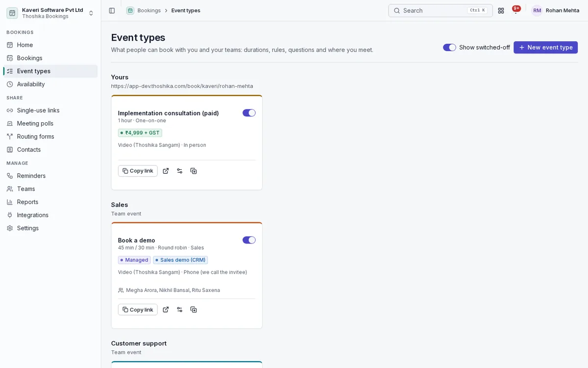Copy link for Implementation consultation
The width and height of the screenshot is (588, 368).
point(138,171)
